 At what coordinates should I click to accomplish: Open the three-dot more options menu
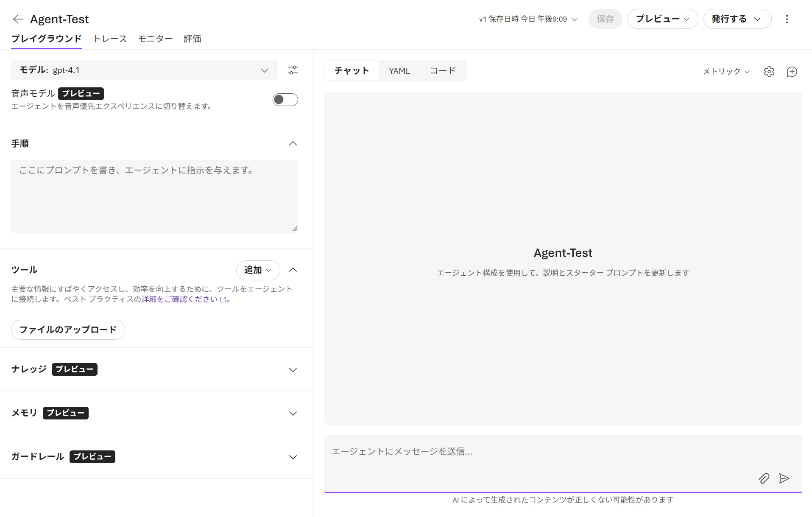(787, 19)
